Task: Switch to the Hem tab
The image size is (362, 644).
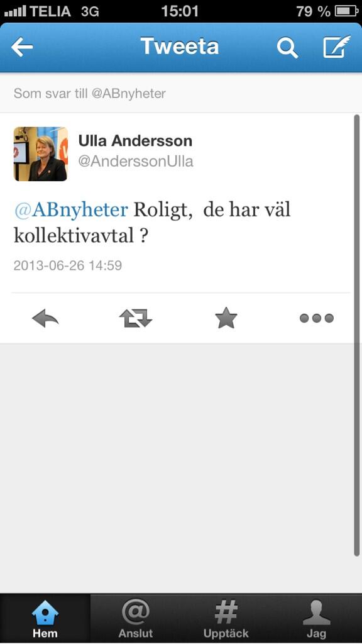Action: pos(45,619)
